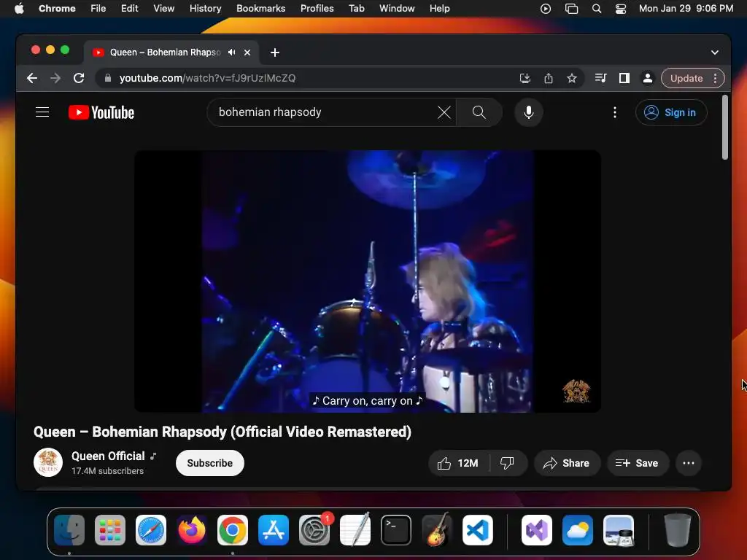Open the View menu

[x=164, y=8]
